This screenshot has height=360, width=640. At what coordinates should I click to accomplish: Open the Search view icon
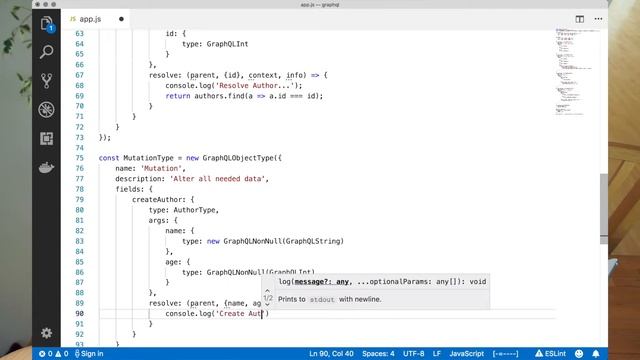coord(47,52)
